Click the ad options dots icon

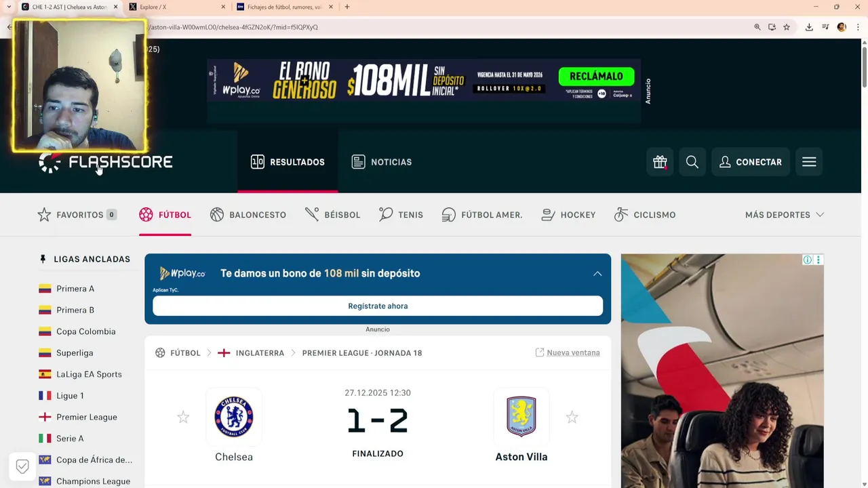pyautogui.click(x=818, y=260)
